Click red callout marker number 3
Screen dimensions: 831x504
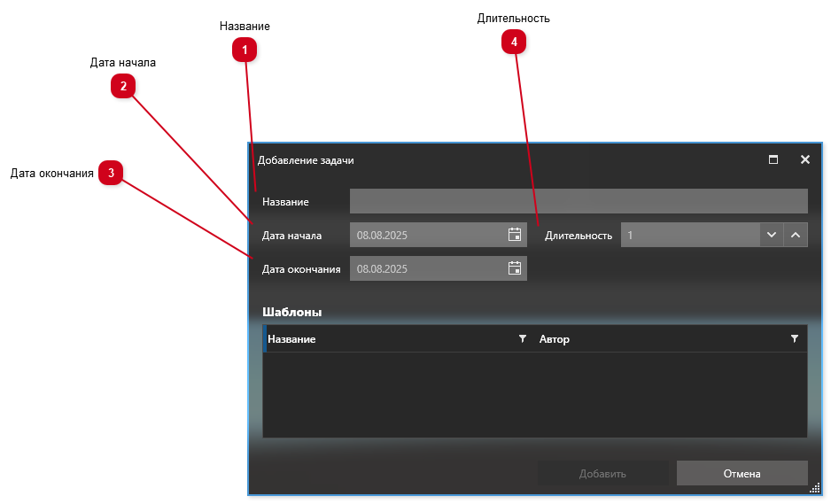click(111, 173)
